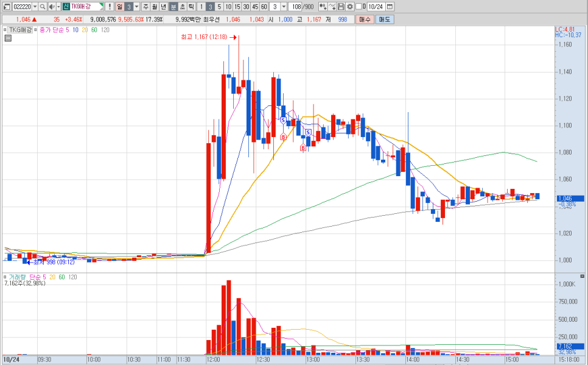Select the 60-minute interval button
The image size is (588, 365).
[264, 7]
